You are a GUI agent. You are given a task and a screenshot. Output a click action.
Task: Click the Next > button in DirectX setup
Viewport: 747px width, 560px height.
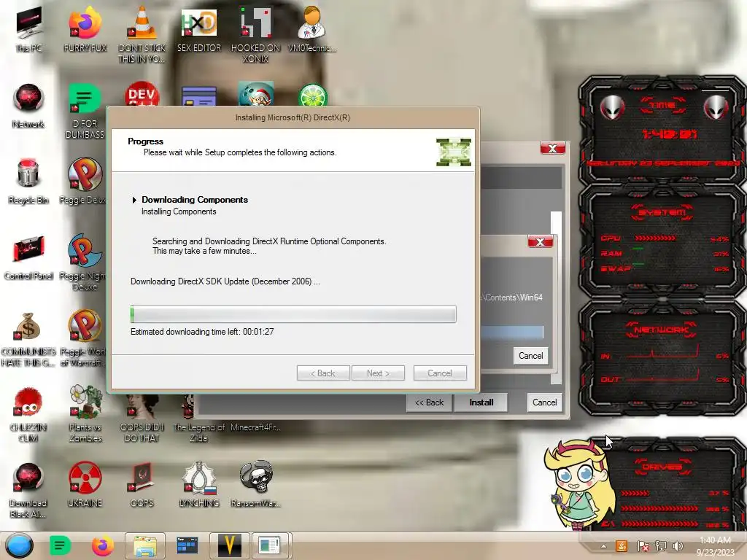pyautogui.click(x=379, y=373)
